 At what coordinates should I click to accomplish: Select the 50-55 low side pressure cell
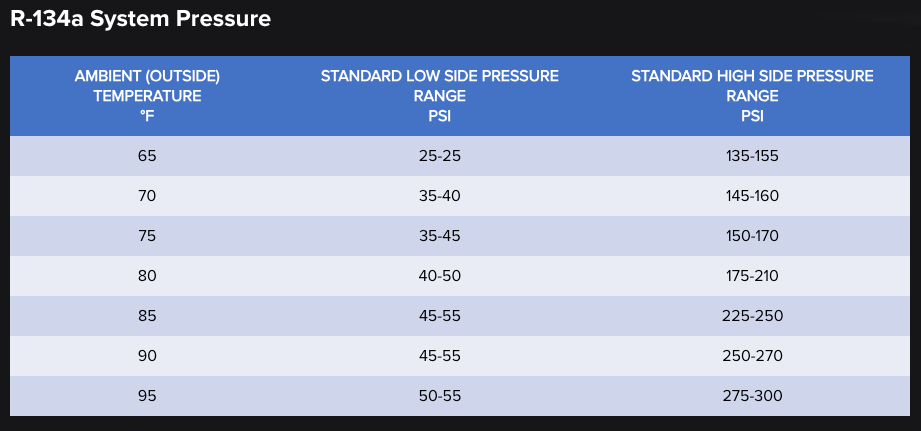click(440, 396)
